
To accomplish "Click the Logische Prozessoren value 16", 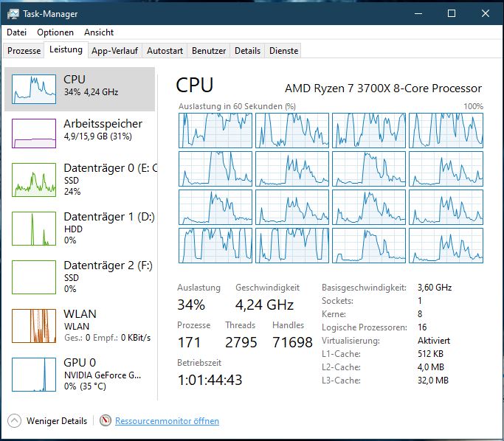I will (x=422, y=327).
